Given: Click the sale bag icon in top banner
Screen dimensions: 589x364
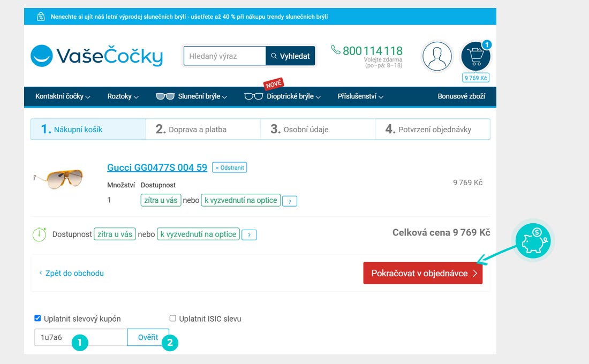Looking at the screenshot, I should 41,17.
